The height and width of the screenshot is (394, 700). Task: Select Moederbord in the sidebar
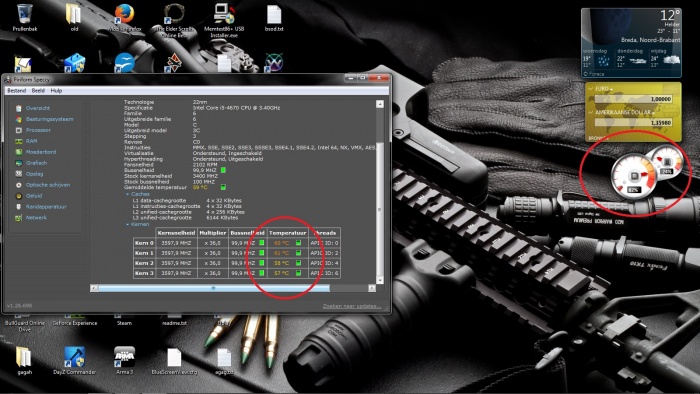point(41,152)
